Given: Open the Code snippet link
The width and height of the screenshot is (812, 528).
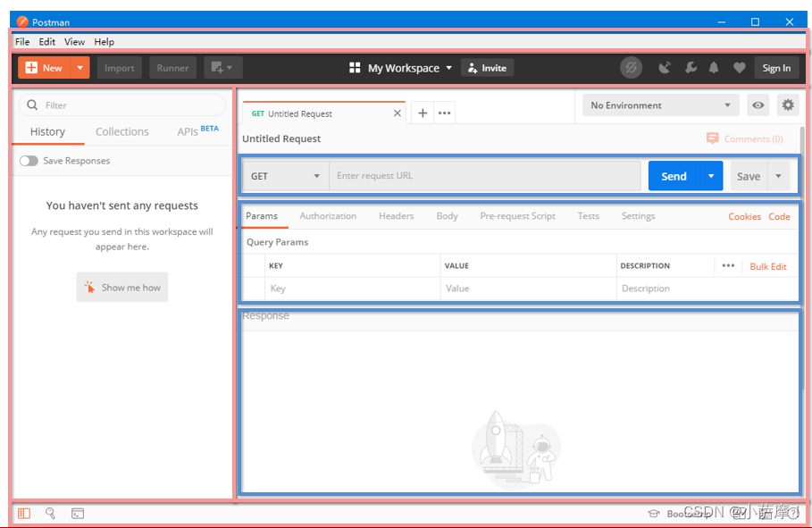Looking at the screenshot, I should 779,216.
